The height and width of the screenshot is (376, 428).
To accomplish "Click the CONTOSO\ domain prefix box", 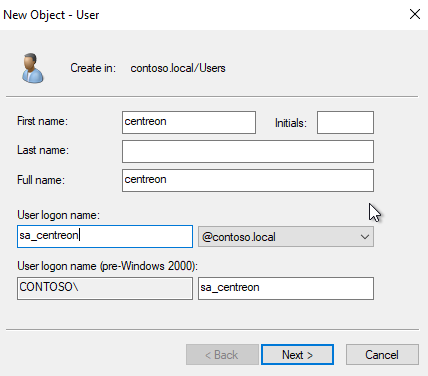I will (105, 288).
